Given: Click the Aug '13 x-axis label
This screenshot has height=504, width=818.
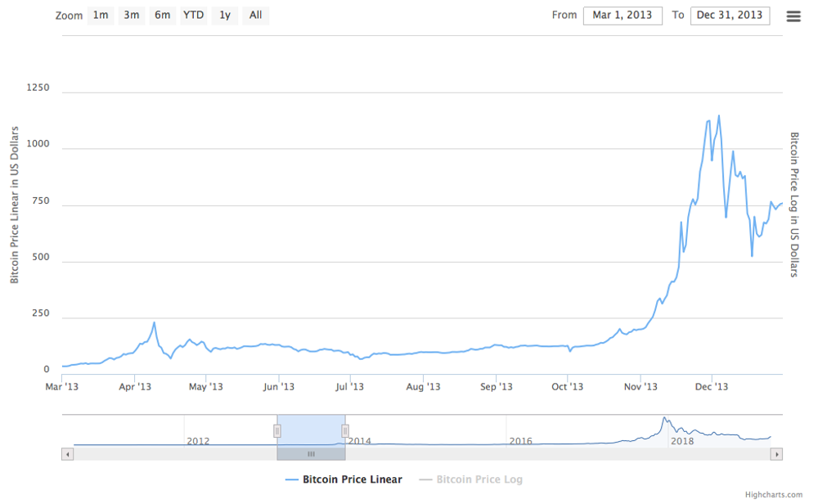Looking at the screenshot, I should pyautogui.click(x=423, y=387).
